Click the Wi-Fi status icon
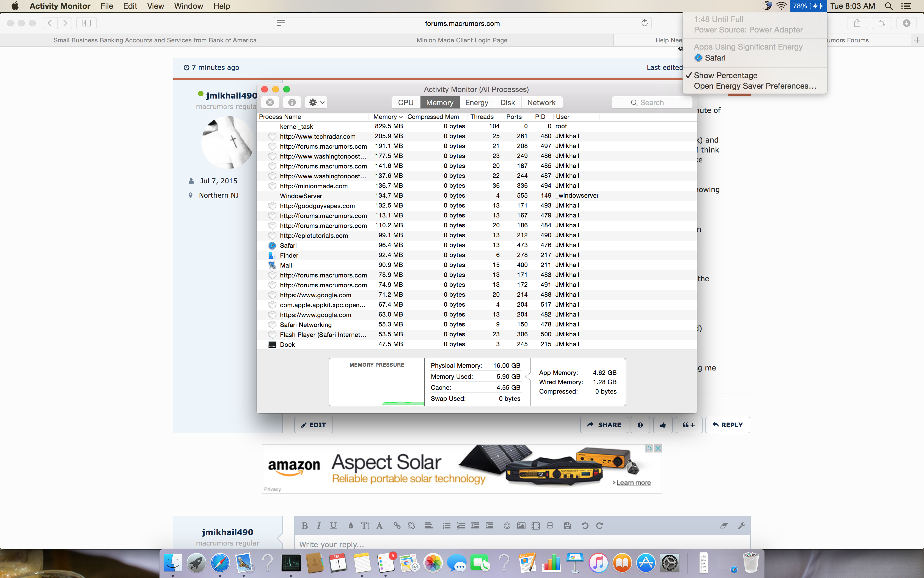 pos(781,6)
